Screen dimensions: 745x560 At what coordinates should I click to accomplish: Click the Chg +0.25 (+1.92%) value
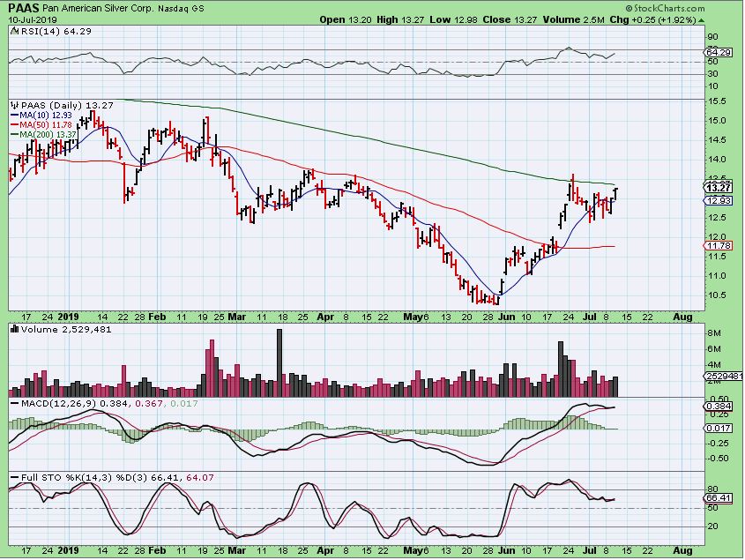coord(652,19)
